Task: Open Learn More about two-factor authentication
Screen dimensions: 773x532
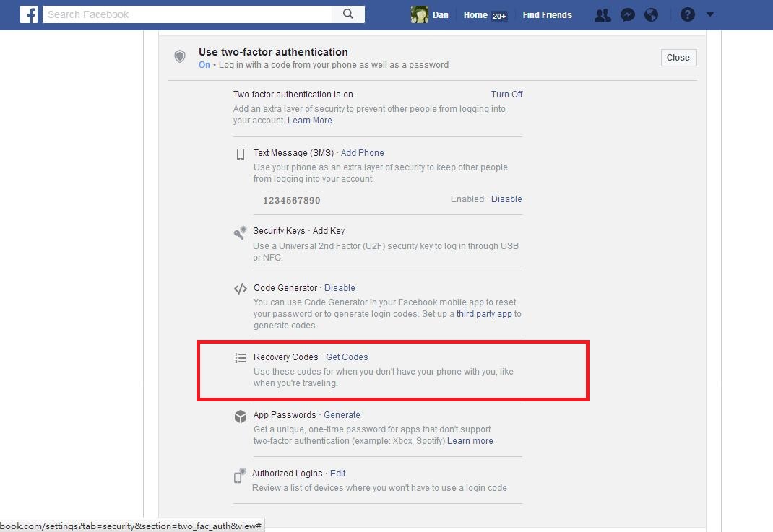Action: click(310, 121)
